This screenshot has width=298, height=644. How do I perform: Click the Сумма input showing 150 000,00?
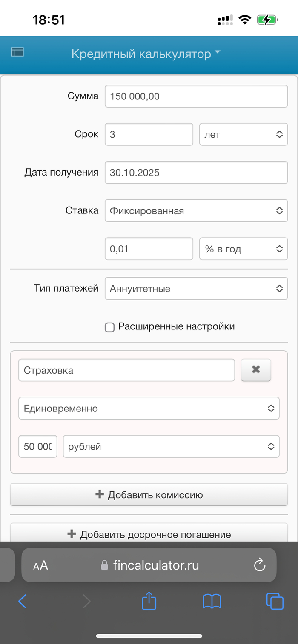click(196, 96)
